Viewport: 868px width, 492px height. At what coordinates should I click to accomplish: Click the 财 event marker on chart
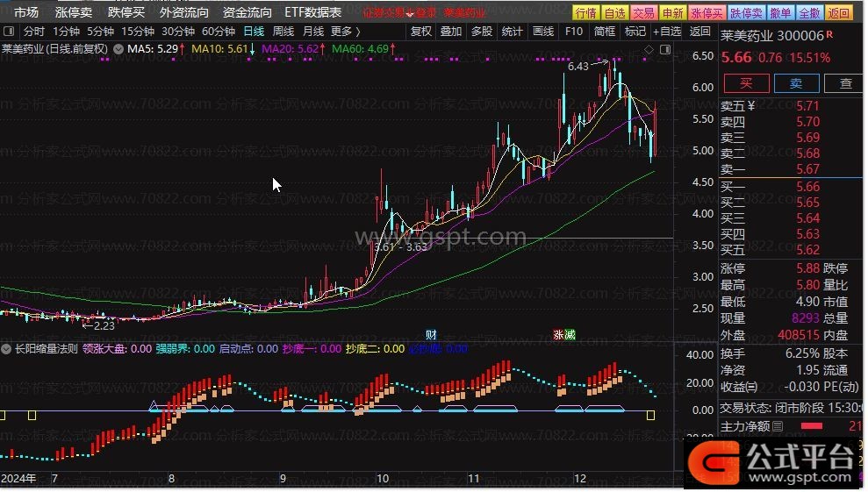tap(431, 335)
